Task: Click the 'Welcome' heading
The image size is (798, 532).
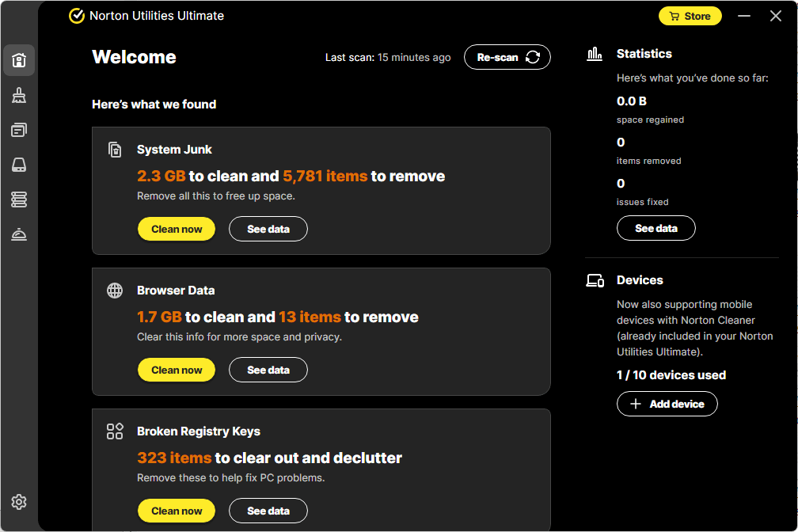Action: 134,57
